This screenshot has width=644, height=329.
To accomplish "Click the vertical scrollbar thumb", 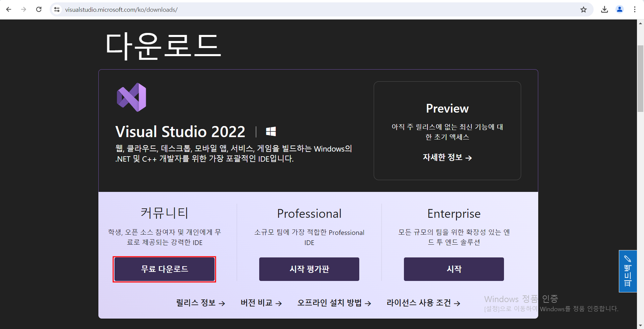I will [x=640, y=78].
